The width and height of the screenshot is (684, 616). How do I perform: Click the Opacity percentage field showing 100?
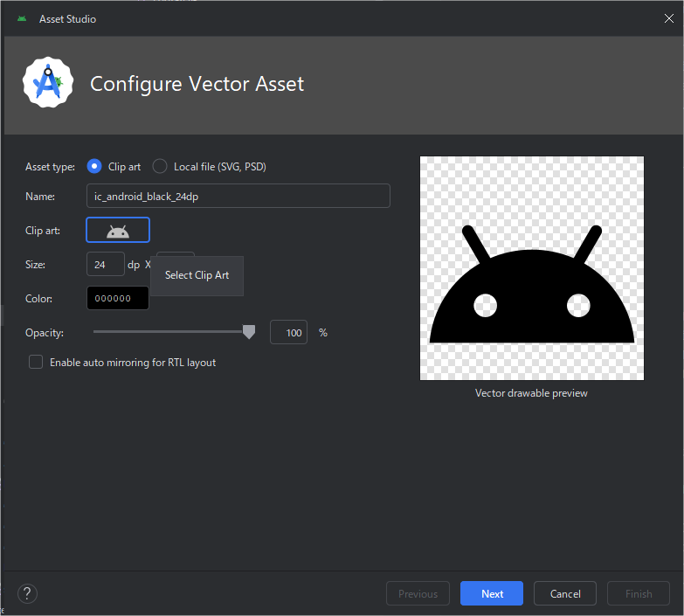pos(289,332)
